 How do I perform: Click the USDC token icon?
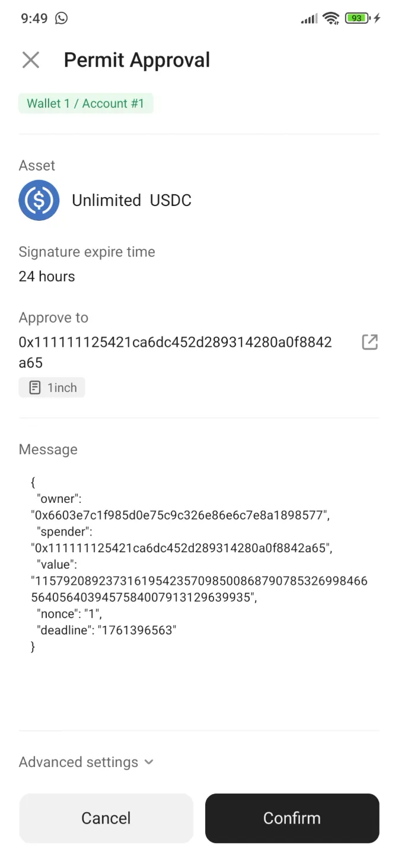(x=39, y=200)
